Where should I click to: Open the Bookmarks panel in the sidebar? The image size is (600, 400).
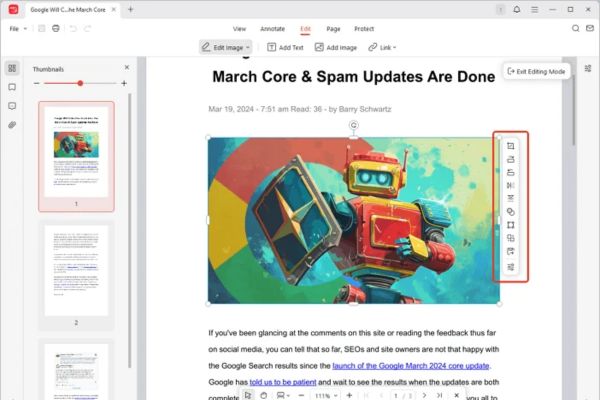click(x=12, y=87)
